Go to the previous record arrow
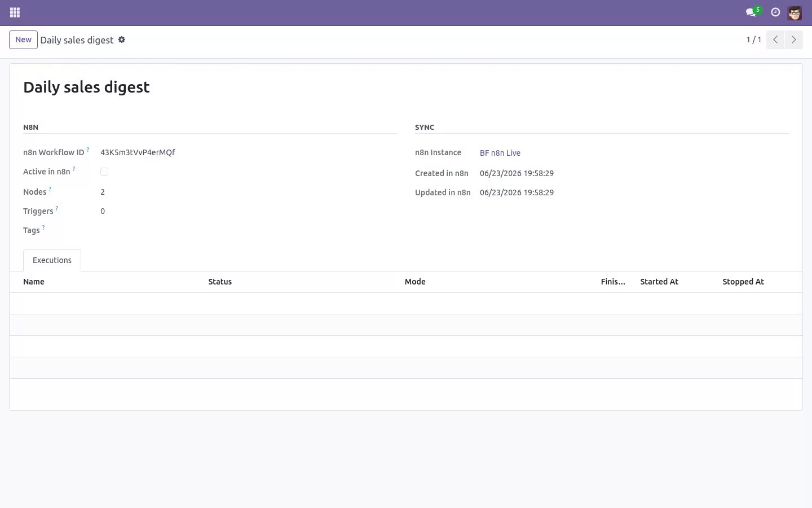 (x=775, y=40)
